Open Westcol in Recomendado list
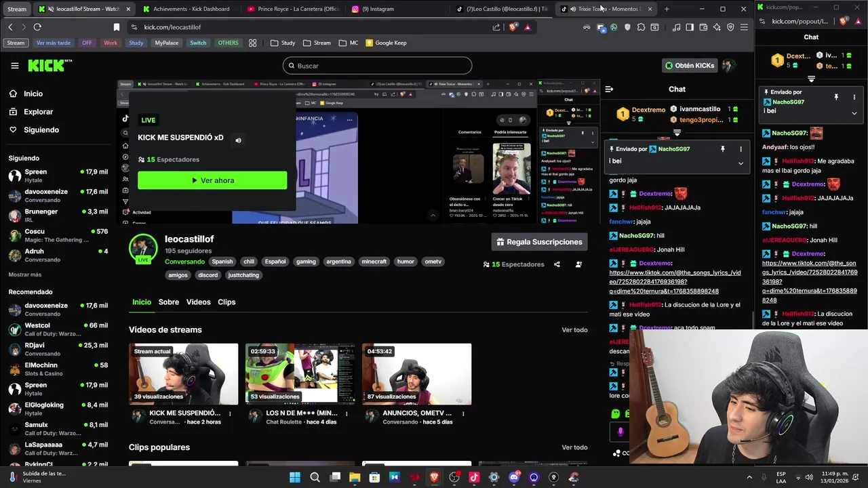 pos(58,329)
